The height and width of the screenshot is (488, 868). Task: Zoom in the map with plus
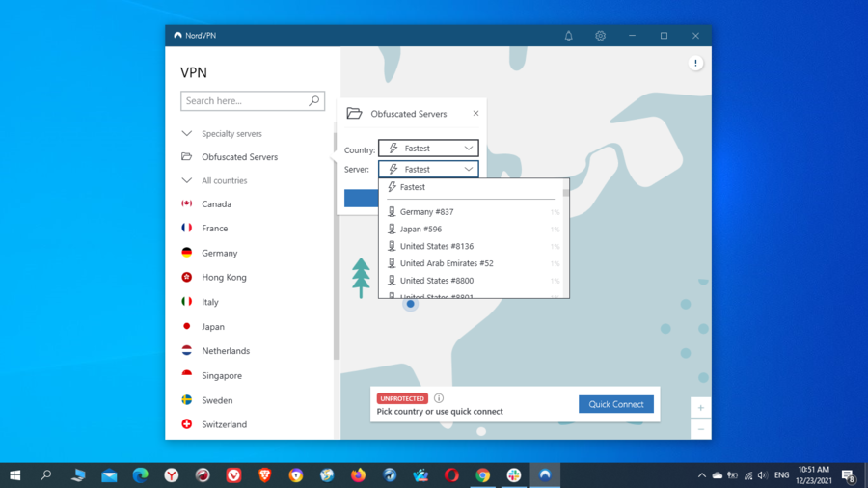pyautogui.click(x=701, y=407)
